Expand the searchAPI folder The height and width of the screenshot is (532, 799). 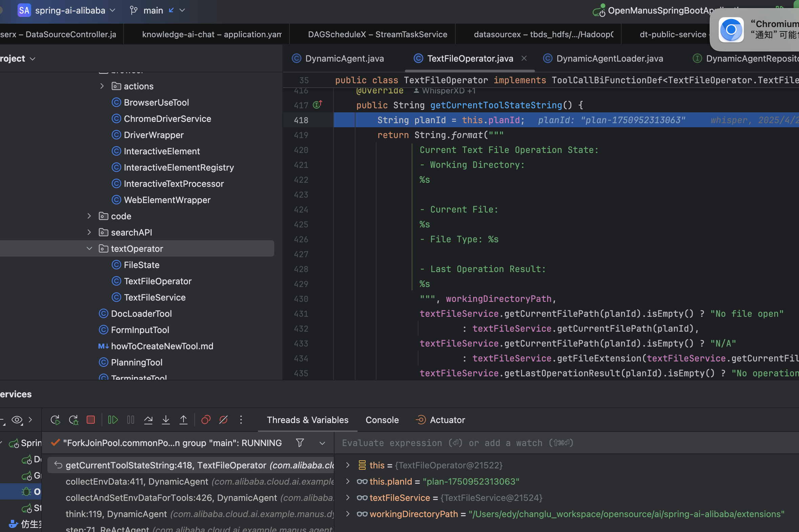(89, 232)
